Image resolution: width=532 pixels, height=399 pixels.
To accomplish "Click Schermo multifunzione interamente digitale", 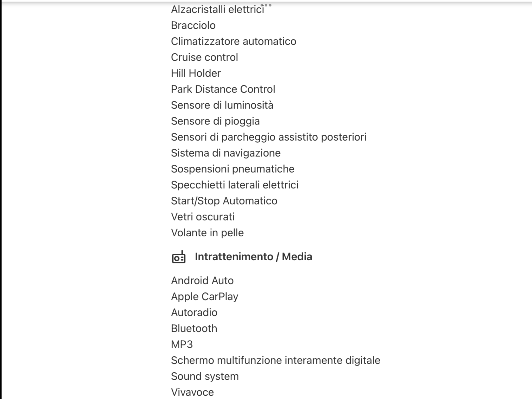I will tap(276, 361).
